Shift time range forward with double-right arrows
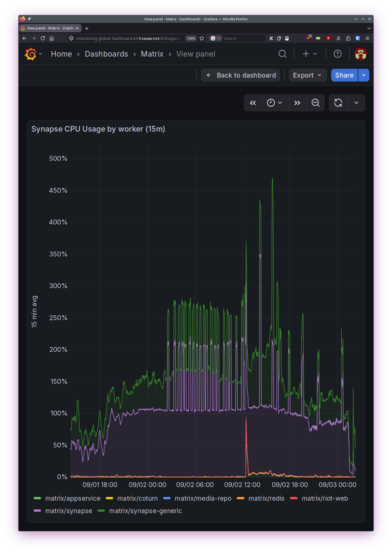The image size is (392, 553). (x=297, y=103)
